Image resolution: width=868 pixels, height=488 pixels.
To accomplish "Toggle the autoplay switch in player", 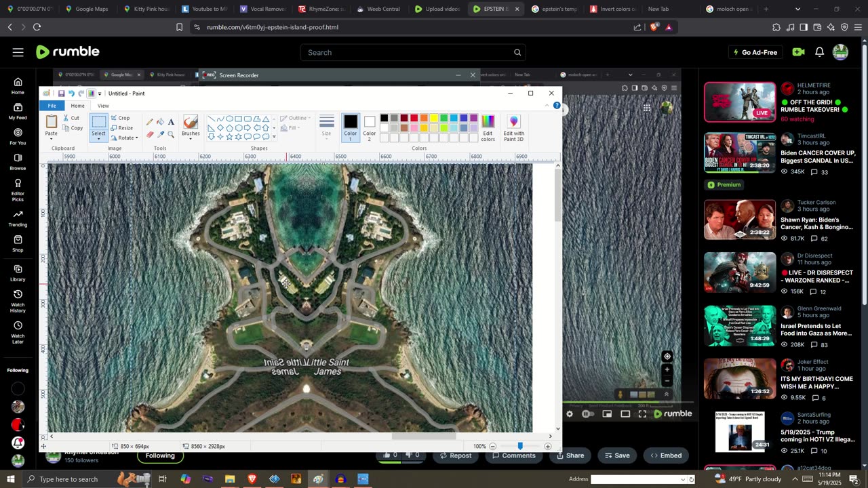I will (587, 414).
